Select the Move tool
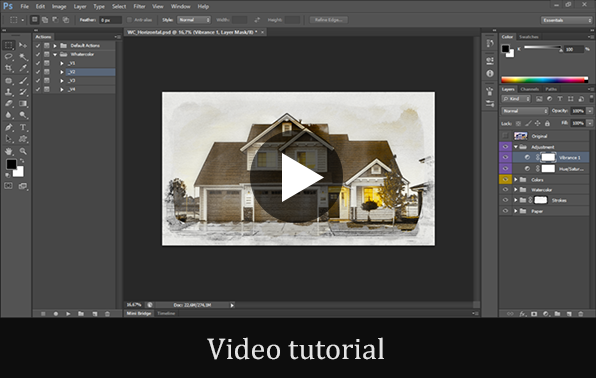 pos(23,45)
